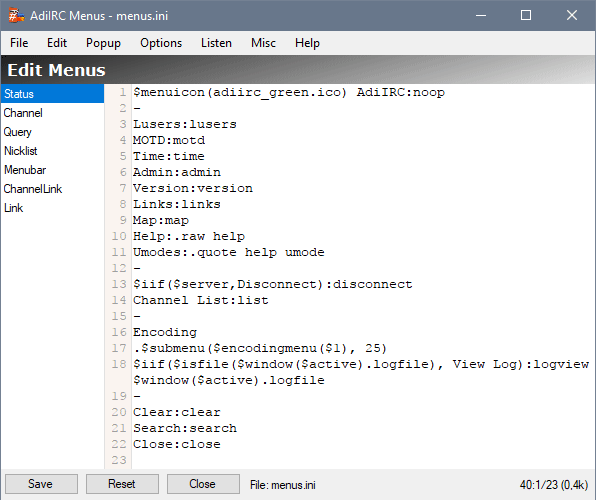Maximize the AdiIRC Menus window

tap(526, 15)
